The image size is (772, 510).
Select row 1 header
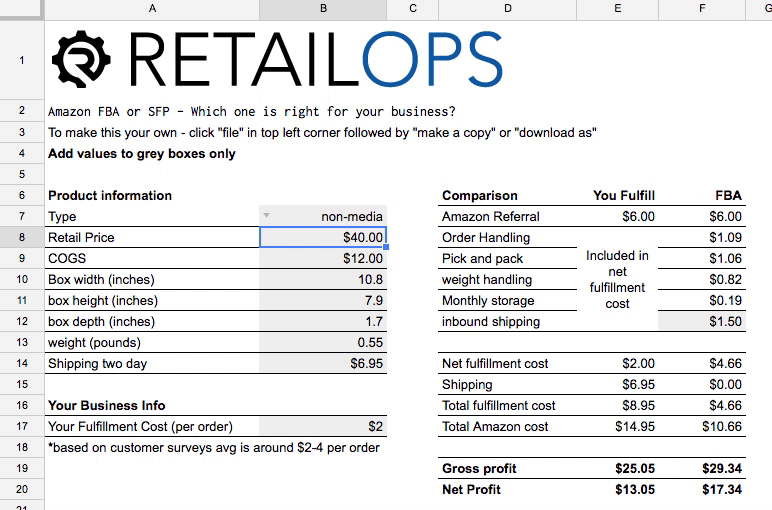pyautogui.click(x=22, y=60)
